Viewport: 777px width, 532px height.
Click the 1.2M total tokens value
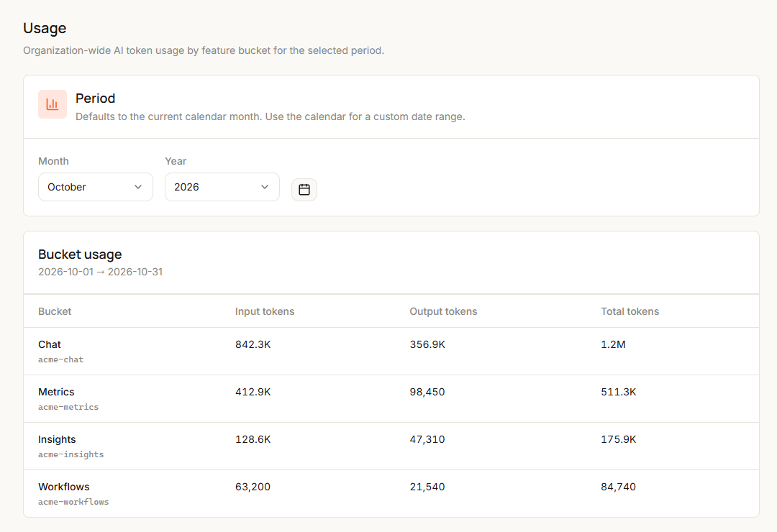pyautogui.click(x=613, y=344)
